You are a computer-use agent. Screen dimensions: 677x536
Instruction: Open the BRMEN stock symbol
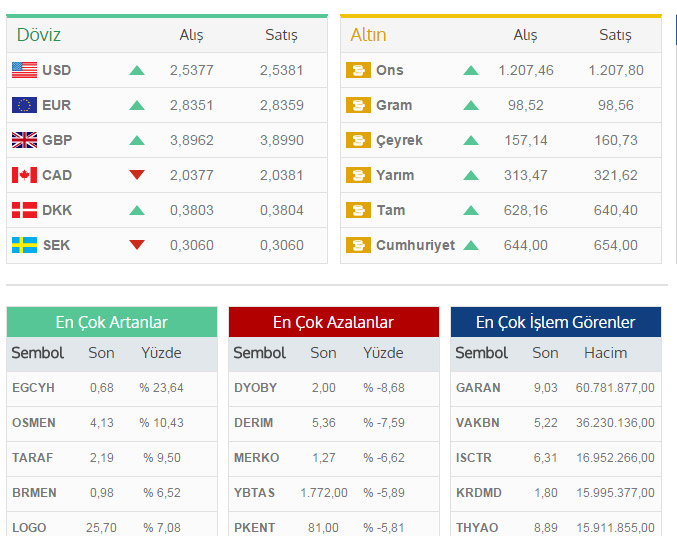coord(34,492)
